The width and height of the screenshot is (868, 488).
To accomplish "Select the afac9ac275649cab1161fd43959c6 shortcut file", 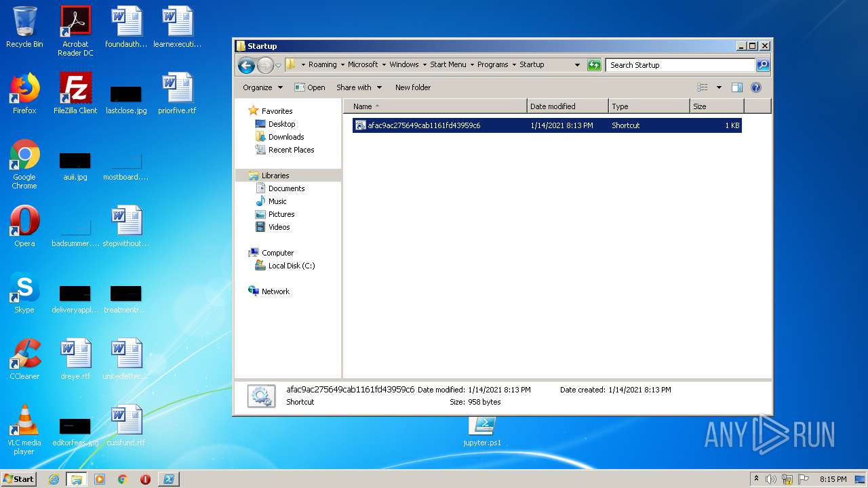I will click(547, 125).
